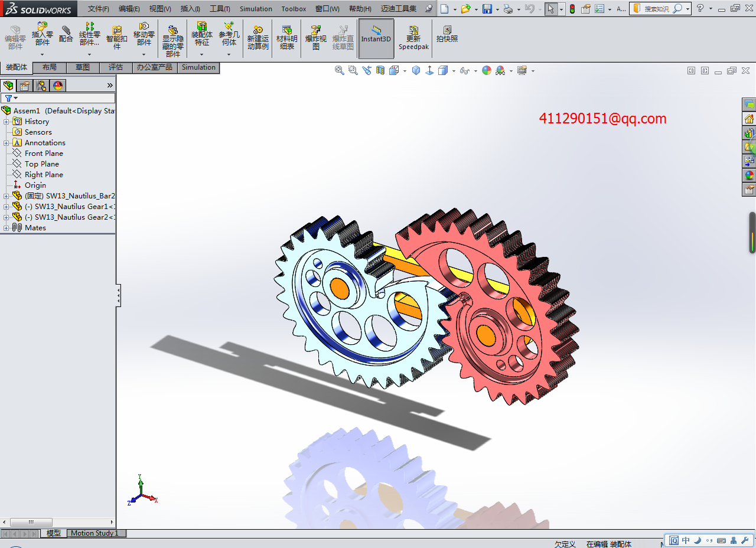Click Apply Scene icon in view toolbar
756x548 pixels.
500,70
